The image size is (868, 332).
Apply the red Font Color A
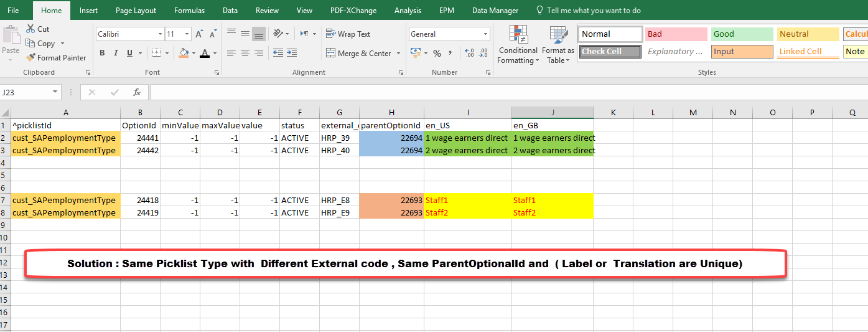(x=205, y=54)
